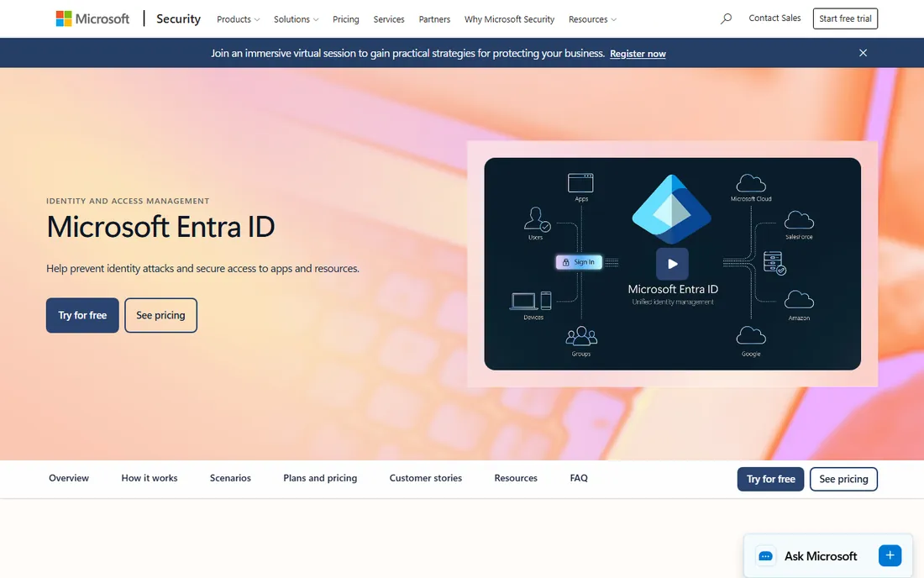Open Partners in top navigation
The width and height of the screenshot is (924, 578).
pyautogui.click(x=434, y=19)
